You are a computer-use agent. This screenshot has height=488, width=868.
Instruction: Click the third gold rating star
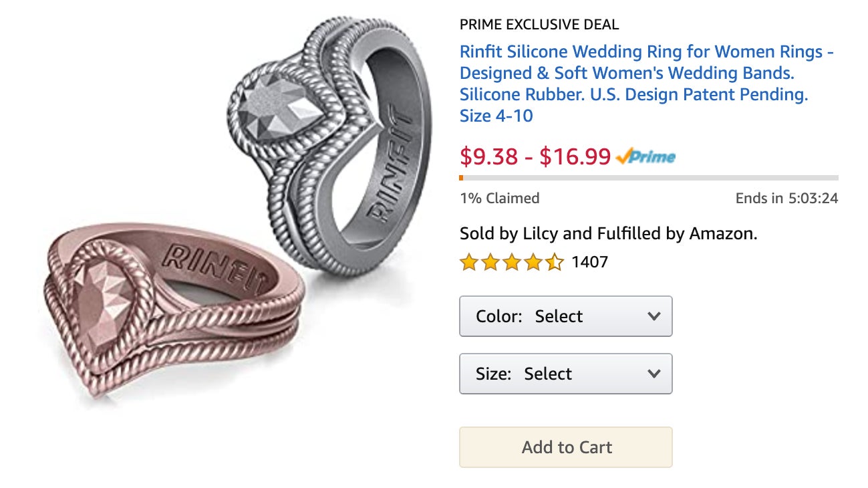tap(511, 262)
